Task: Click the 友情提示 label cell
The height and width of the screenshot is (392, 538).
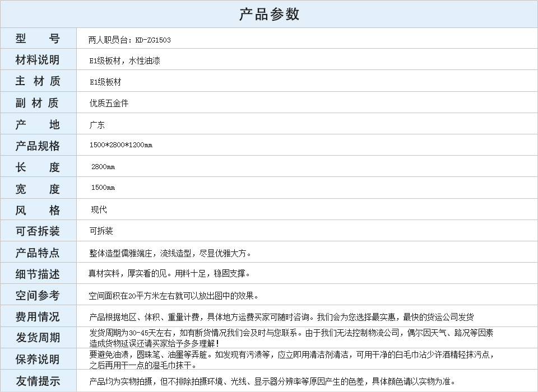Action: pos(38,381)
